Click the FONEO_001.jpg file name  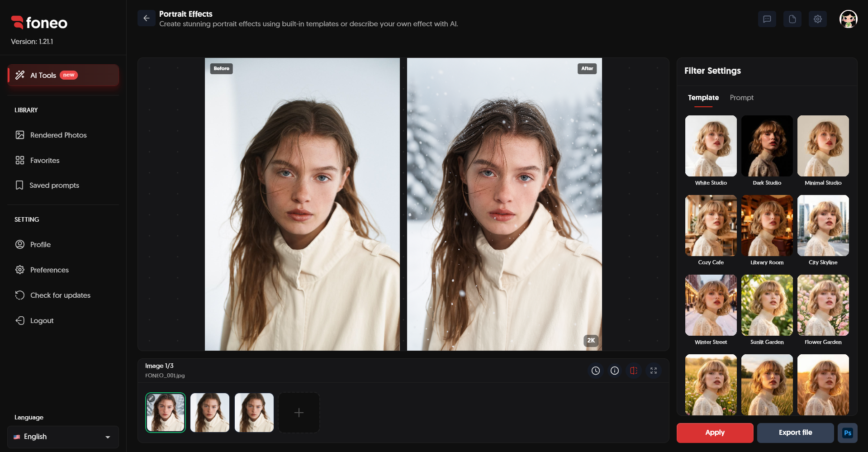(x=165, y=376)
